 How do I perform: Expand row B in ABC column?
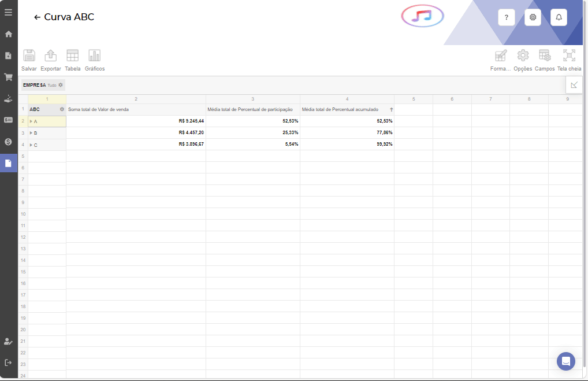31,133
